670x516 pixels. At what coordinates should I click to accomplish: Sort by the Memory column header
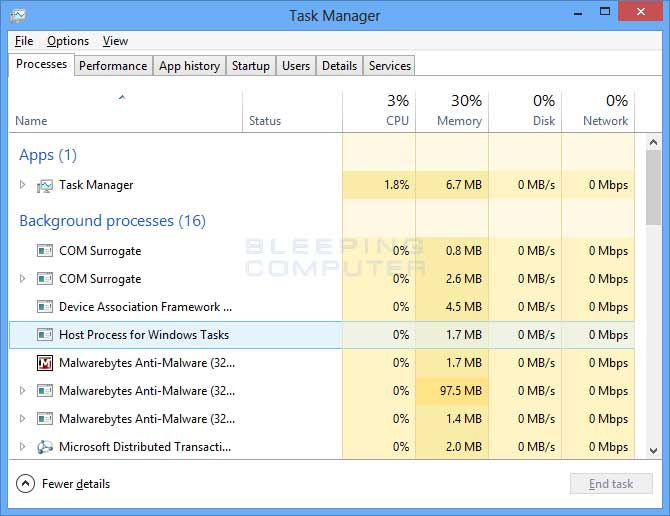(452, 111)
